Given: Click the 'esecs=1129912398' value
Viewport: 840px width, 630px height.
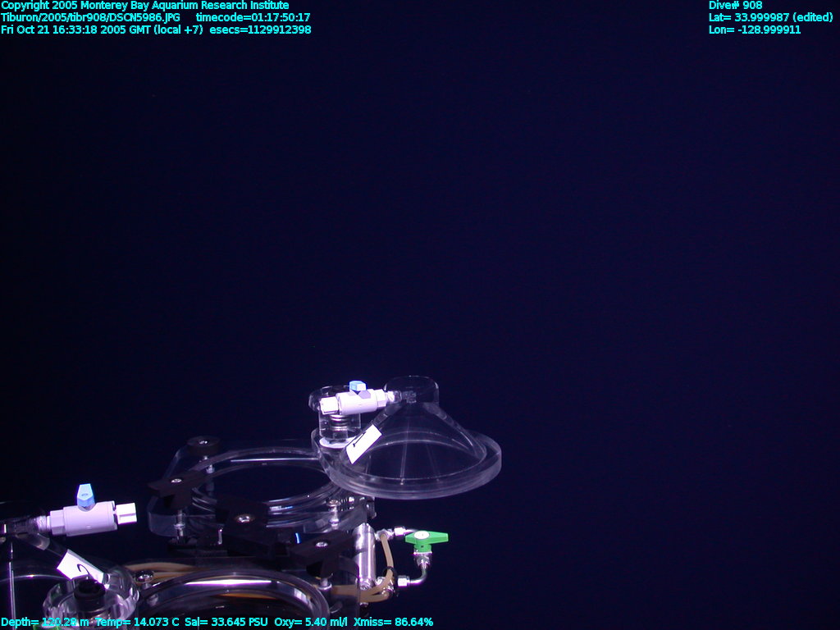Looking at the screenshot, I should 260,30.
